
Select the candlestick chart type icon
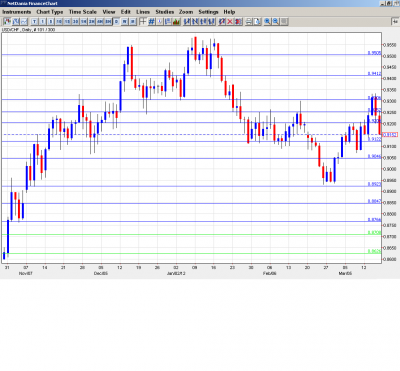pos(7,22)
